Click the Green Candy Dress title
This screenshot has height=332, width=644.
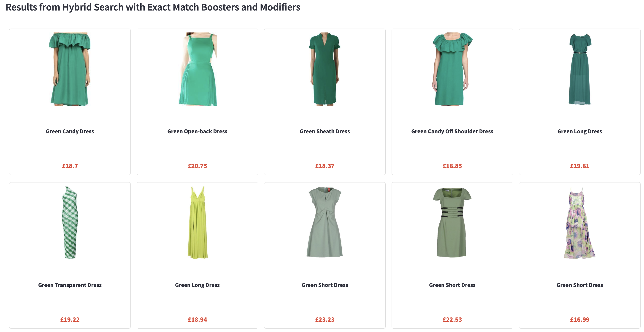pos(70,131)
